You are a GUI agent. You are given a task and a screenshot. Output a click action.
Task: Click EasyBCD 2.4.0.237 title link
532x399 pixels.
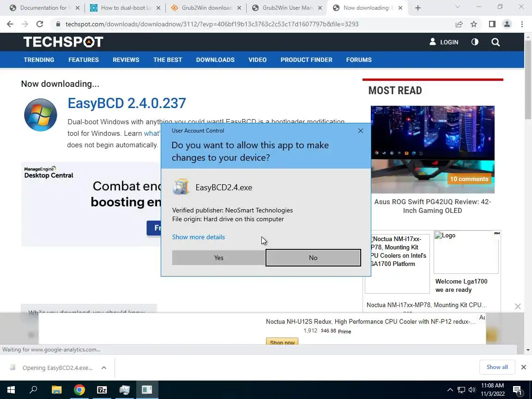pos(127,103)
